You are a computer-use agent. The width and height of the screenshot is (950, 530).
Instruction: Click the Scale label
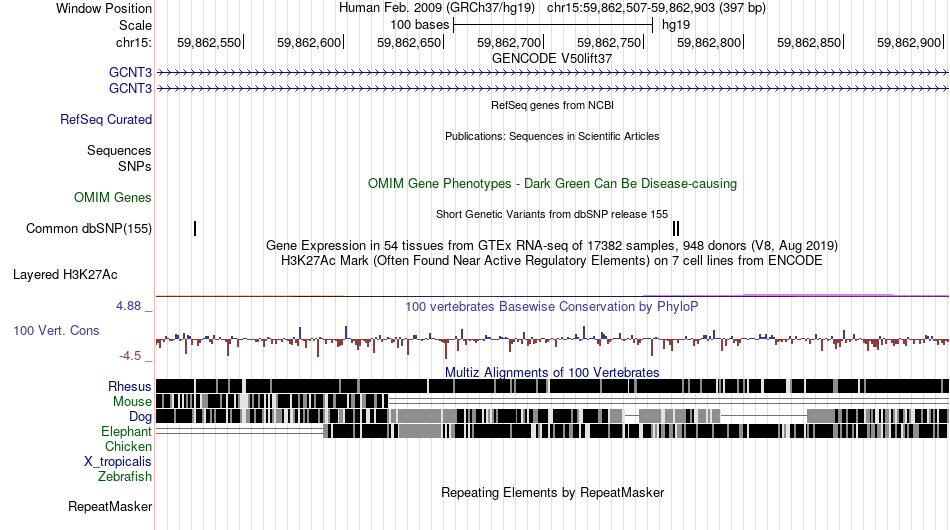coord(135,25)
